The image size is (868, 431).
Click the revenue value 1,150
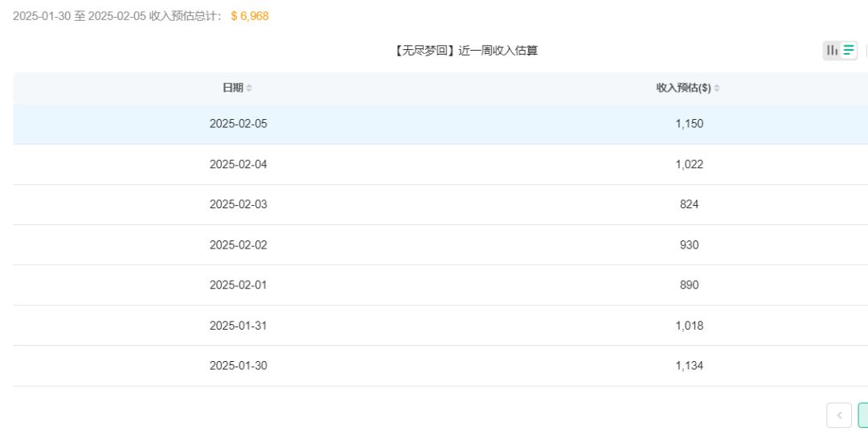(x=690, y=124)
